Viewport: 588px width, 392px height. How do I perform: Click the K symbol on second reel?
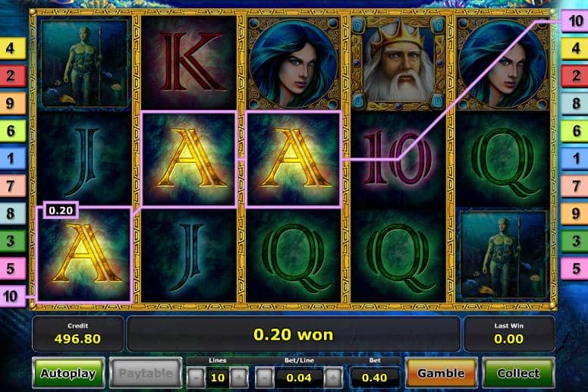pos(189,63)
